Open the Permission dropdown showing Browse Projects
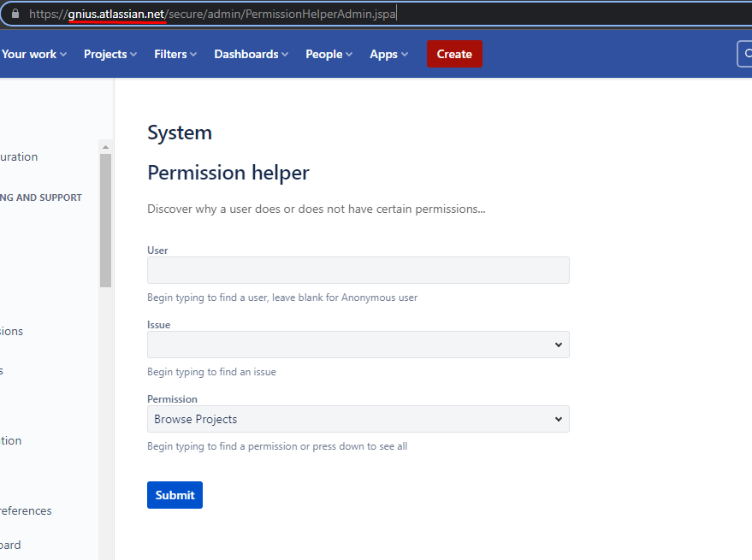The width and height of the screenshot is (752, 560). tap(358, 419)
